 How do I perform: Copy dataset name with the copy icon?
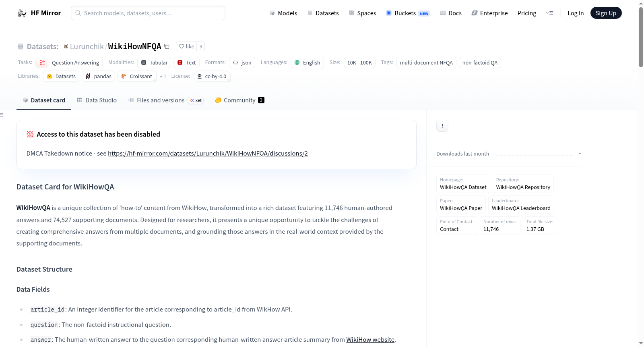tap(167, 46)
